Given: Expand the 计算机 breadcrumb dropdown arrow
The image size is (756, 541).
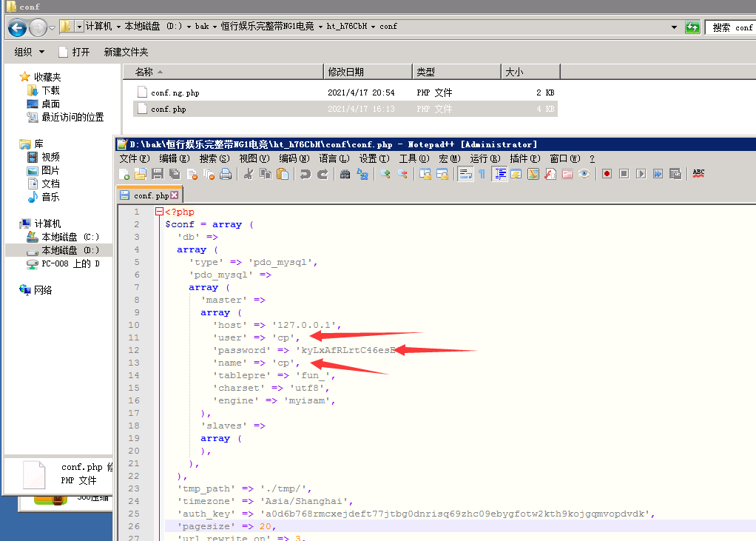Looking at the screenshot, I should (118, 27).
